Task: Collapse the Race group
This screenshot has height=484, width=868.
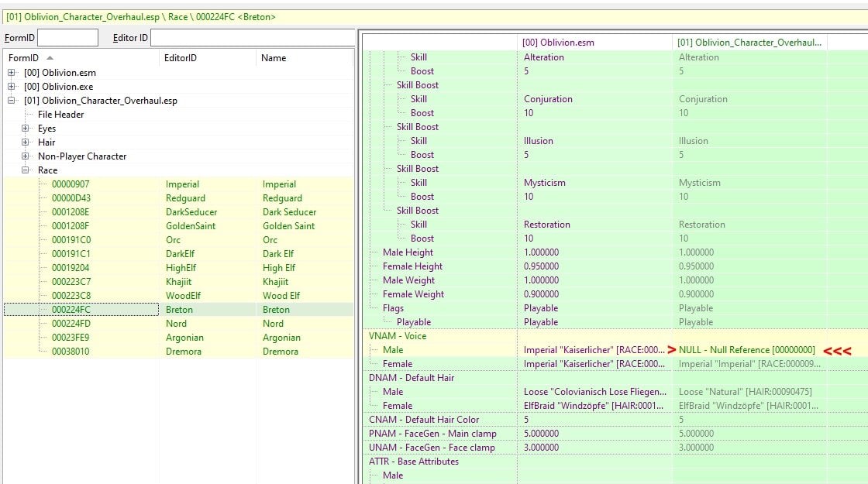Action: point(25,170)
